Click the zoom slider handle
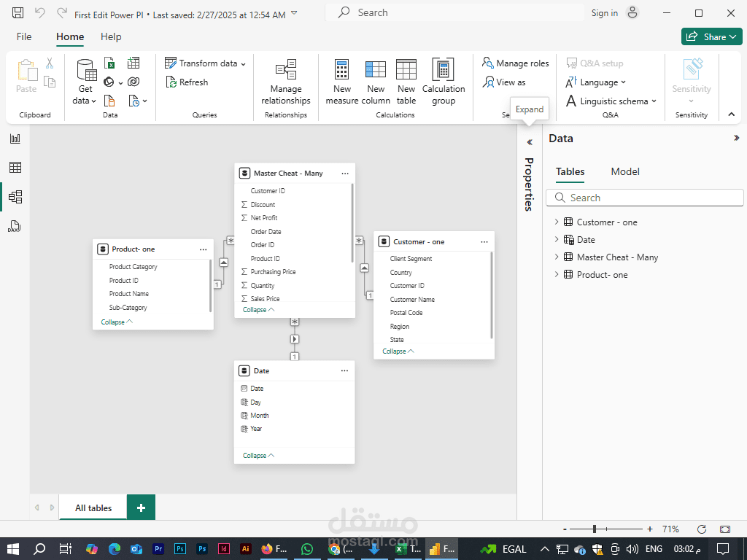The image size is (747, 560). click(x=594, y=529)
